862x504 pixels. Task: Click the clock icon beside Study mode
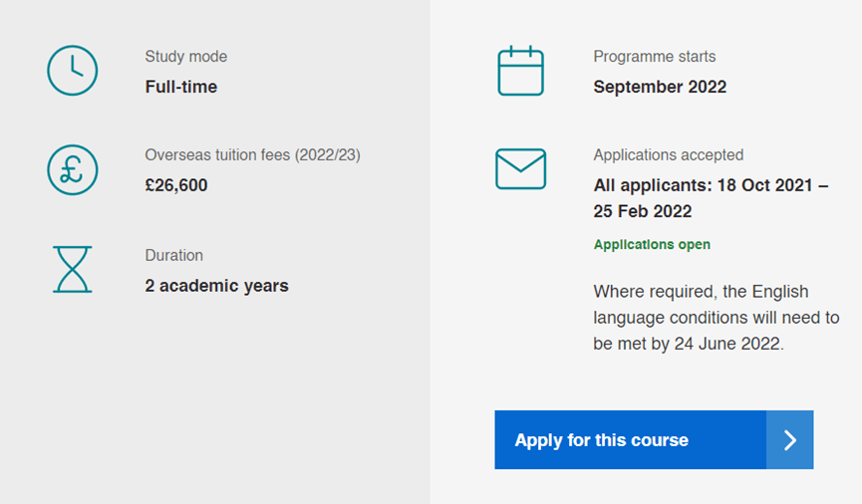point(73,71)
